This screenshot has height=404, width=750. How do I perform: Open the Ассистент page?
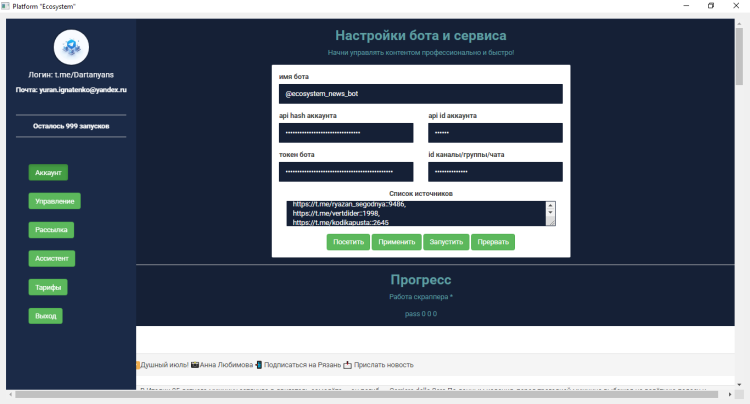point(52,258)
